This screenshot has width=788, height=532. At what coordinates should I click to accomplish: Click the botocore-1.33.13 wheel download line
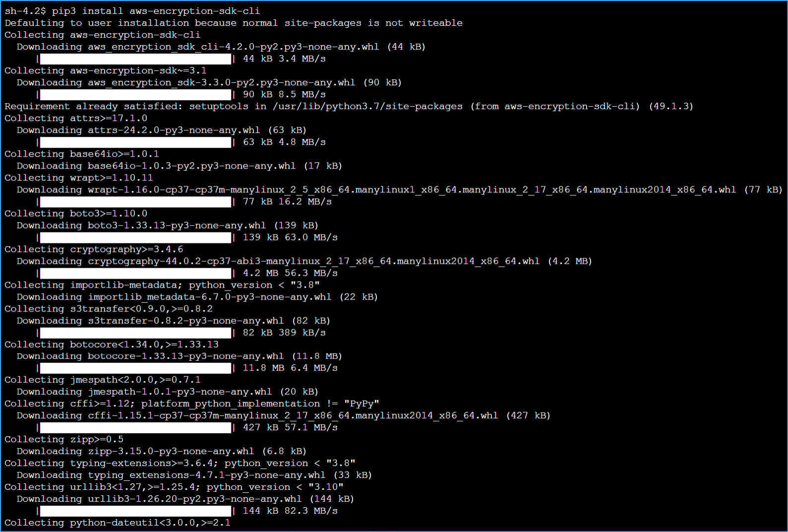tap(180, 356)
